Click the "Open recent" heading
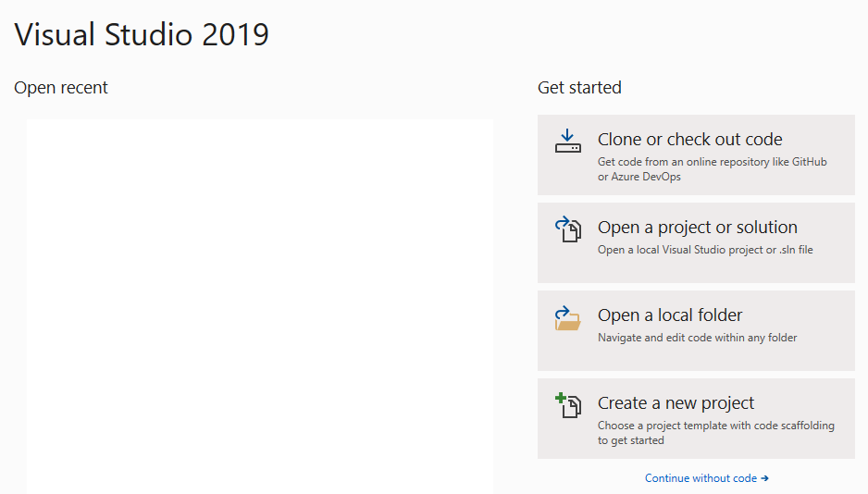Screen dimensions: 868x494 pos(61,88)
